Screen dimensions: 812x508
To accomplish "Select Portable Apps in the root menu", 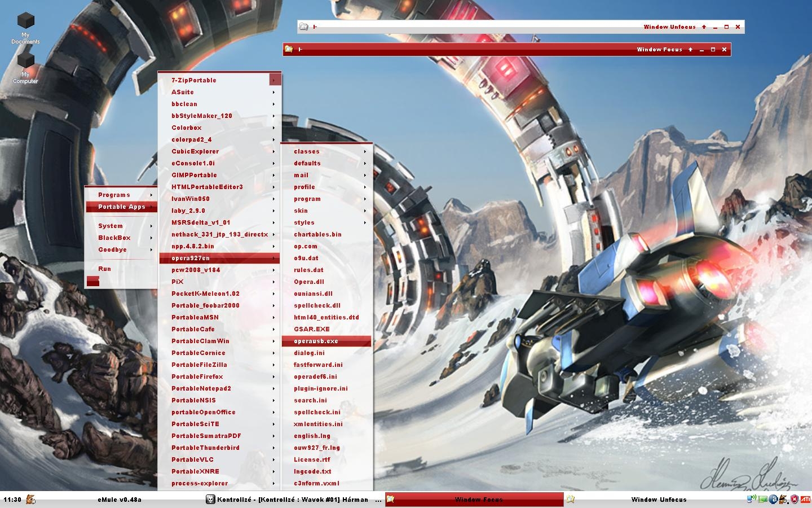I will (121, 207).
